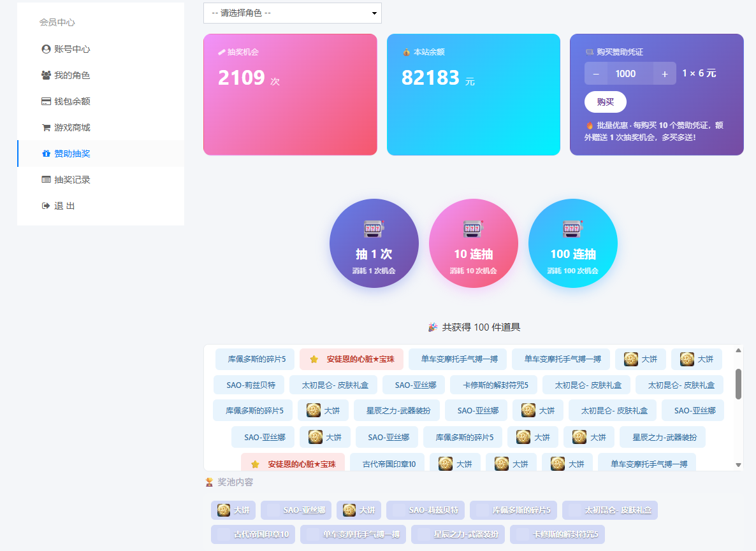Increase voucher quantity with the plus button

pos(664,73)
